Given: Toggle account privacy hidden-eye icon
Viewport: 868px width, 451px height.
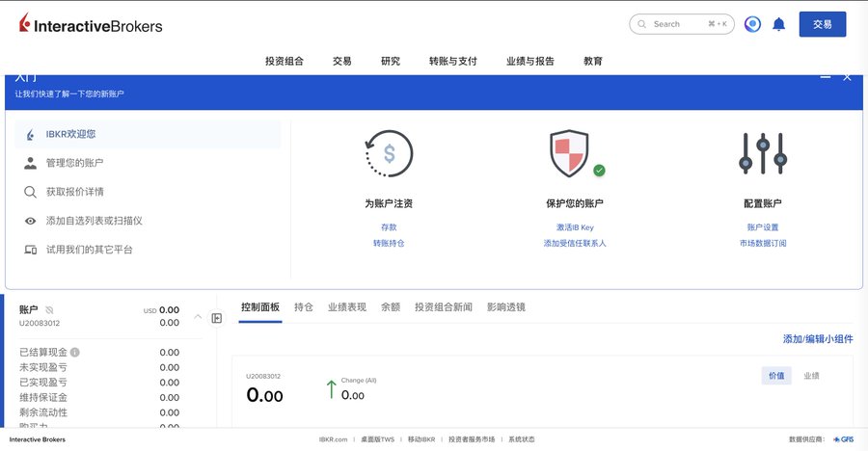Looking at the screenshot, I should pos(49,310).
